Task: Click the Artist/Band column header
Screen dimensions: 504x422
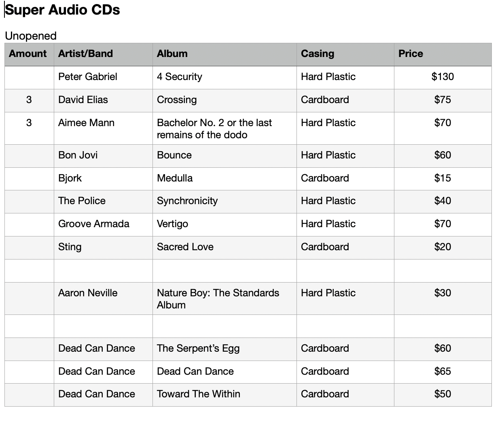Action: click(x=103, y=55)
